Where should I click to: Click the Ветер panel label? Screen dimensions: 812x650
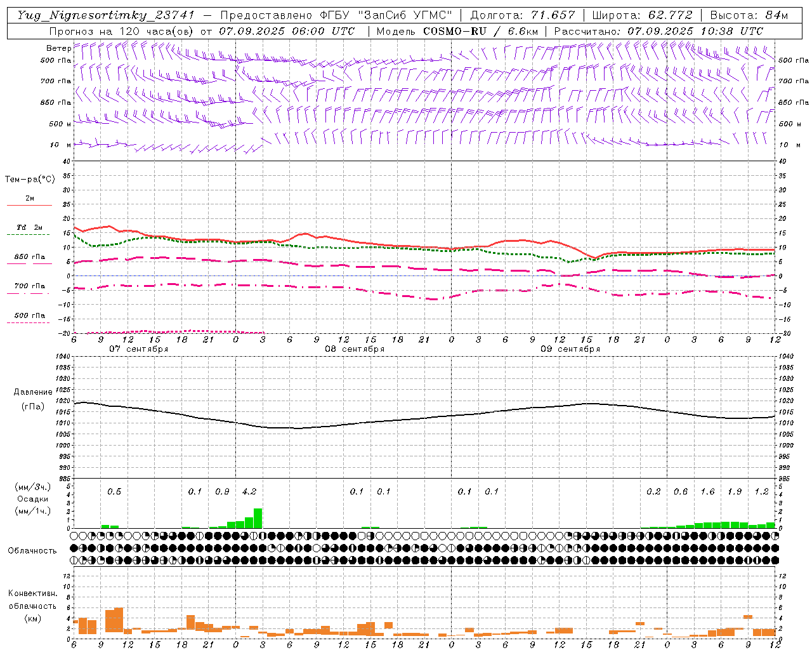pos(59,48)
